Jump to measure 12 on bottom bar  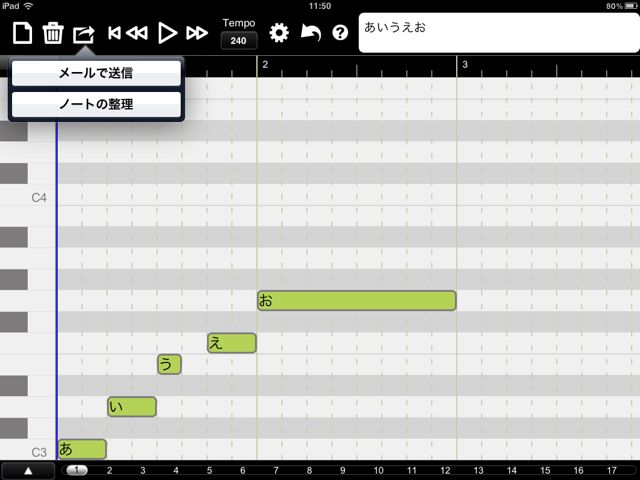coord(445,470)
